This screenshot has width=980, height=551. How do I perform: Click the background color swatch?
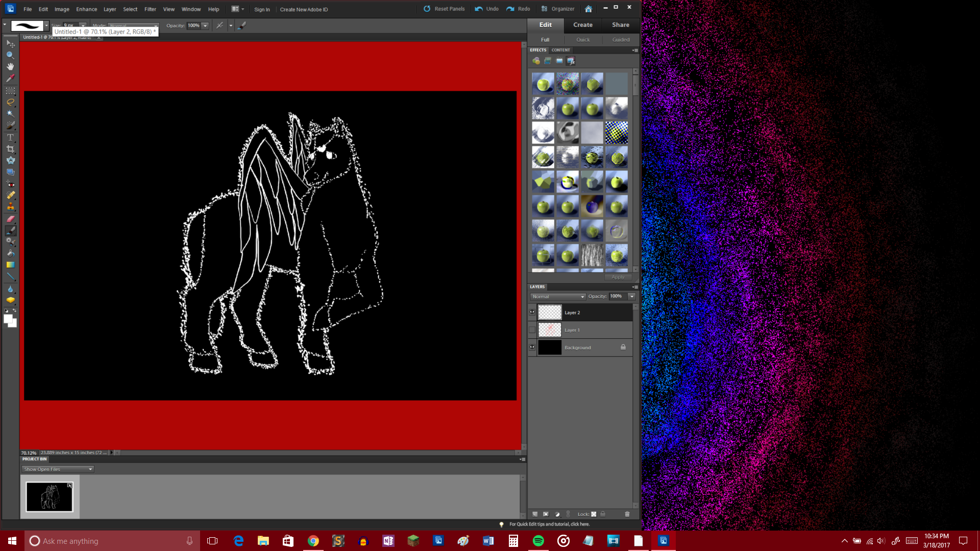point(15,325)
